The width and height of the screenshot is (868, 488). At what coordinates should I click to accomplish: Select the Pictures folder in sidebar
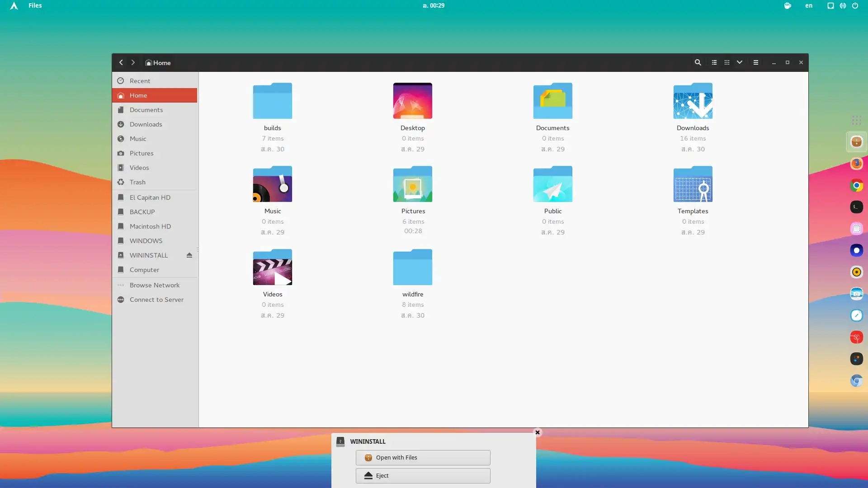click(142, 153)
